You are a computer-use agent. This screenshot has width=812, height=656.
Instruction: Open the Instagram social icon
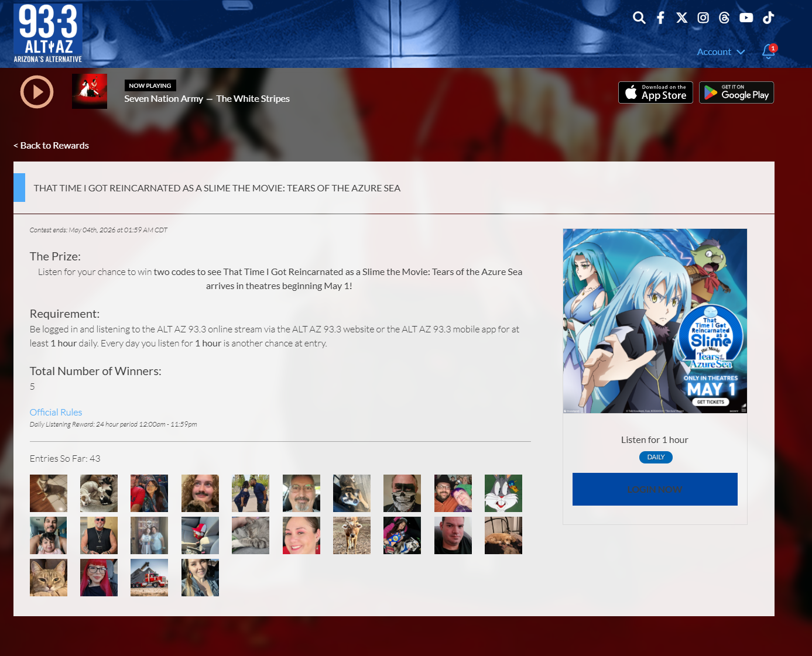tap(703, 18)
